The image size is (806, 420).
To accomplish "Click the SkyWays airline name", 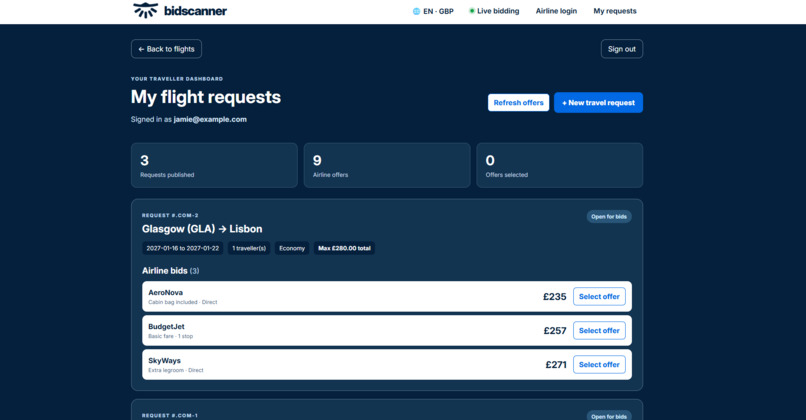I will [x=164, y=360].
